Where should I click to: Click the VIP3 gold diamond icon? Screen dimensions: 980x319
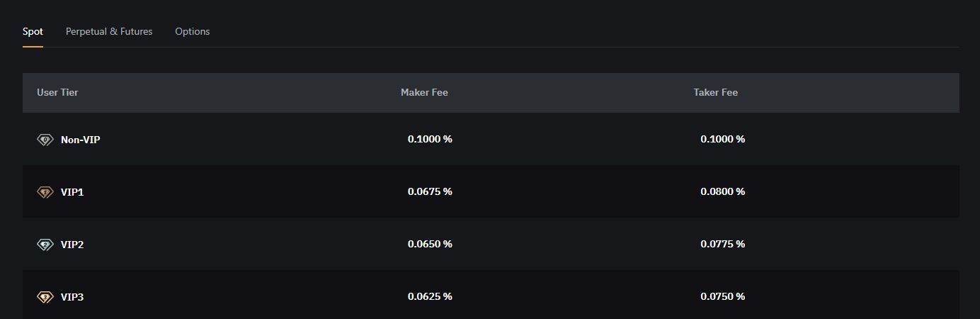pos(45,297)
